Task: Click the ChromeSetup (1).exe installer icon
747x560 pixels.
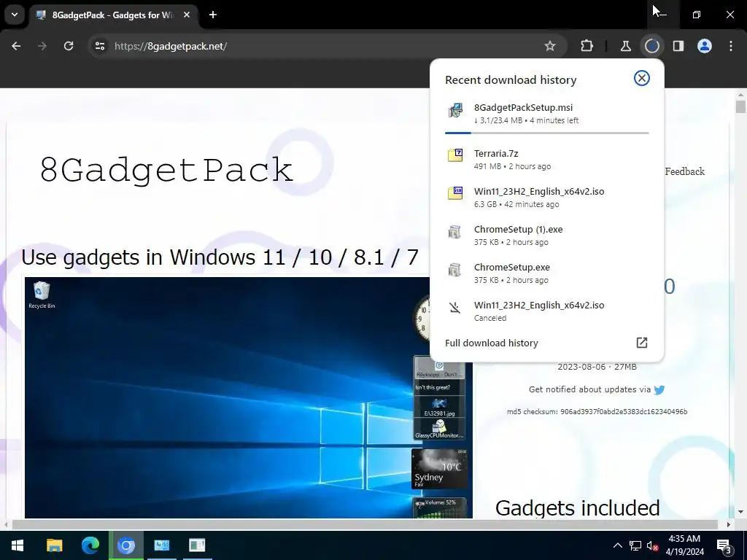Action: 455,232
